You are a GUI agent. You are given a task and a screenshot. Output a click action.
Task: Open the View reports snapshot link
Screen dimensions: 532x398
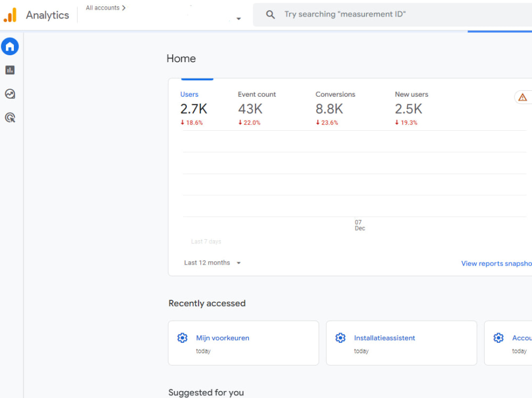click(496, 263)
